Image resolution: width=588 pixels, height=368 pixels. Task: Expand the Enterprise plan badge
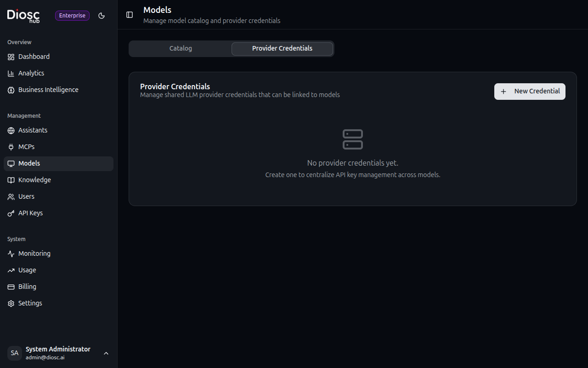tap(72, 15)
